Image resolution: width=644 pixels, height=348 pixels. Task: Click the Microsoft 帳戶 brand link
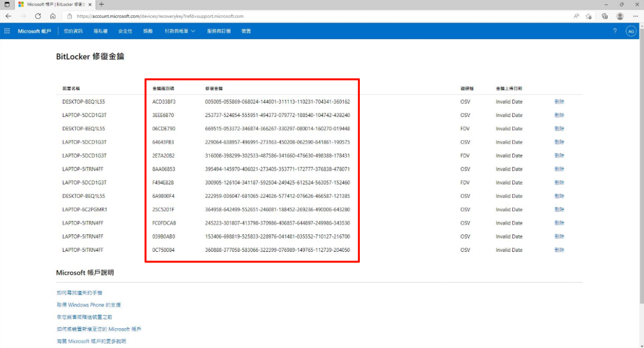click(x=35, y=31)
